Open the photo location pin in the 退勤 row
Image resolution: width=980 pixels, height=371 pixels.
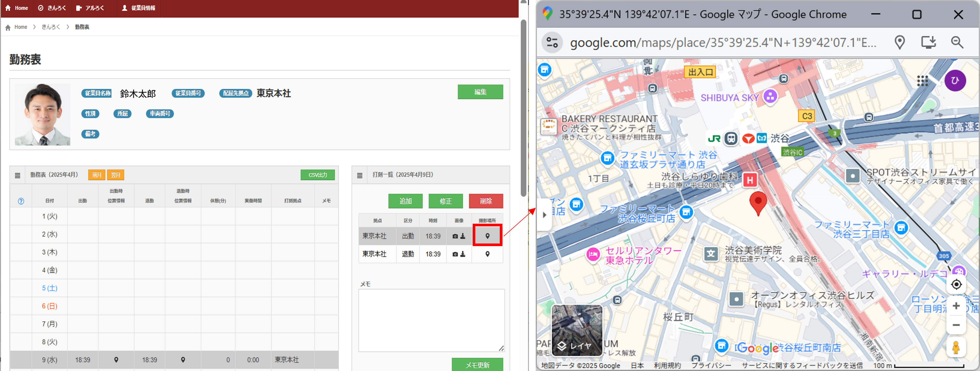pos(487,254)
